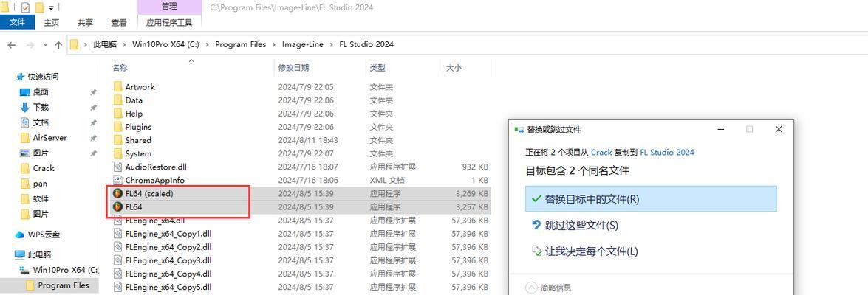868x295 pixels.
Task: Select FLEngine_x64_Copy1.dll file icon
Action: (x=117, y=233)
